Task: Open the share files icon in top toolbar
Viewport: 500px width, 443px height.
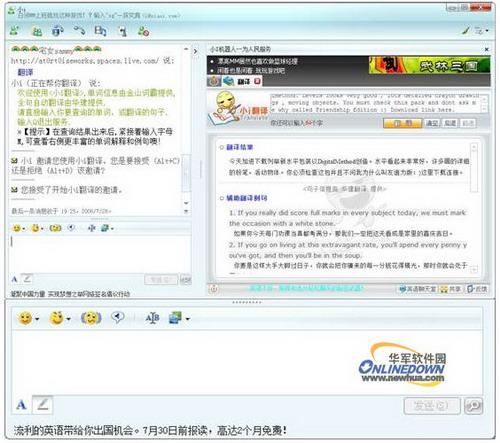Action: pyautogui.click(x=100, y=31)
